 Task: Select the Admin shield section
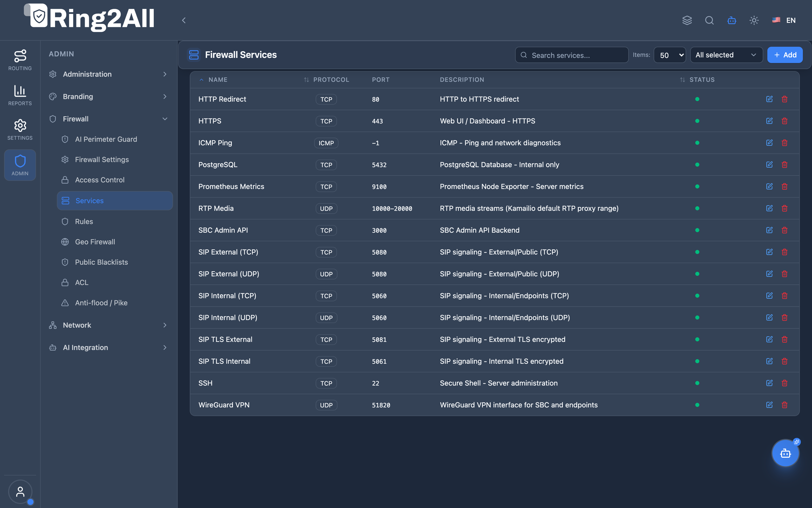(x=20, y=165)
